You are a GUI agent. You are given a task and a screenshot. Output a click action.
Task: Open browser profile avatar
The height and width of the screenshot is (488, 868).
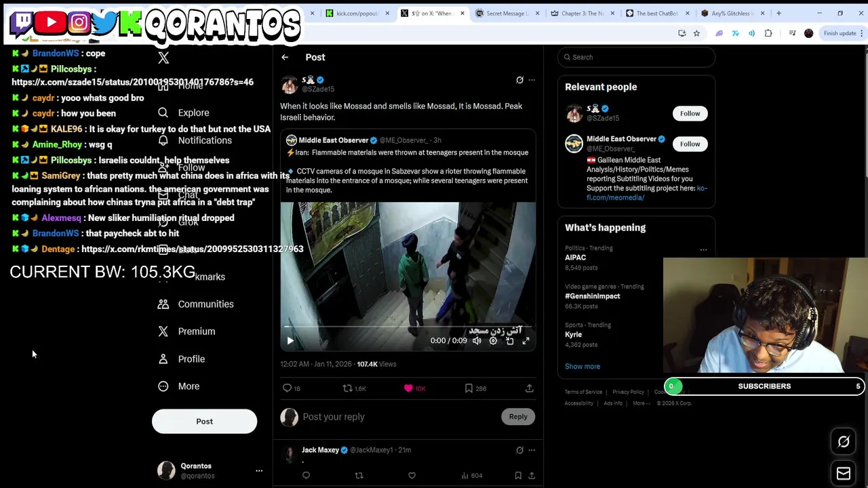[808, 33]
